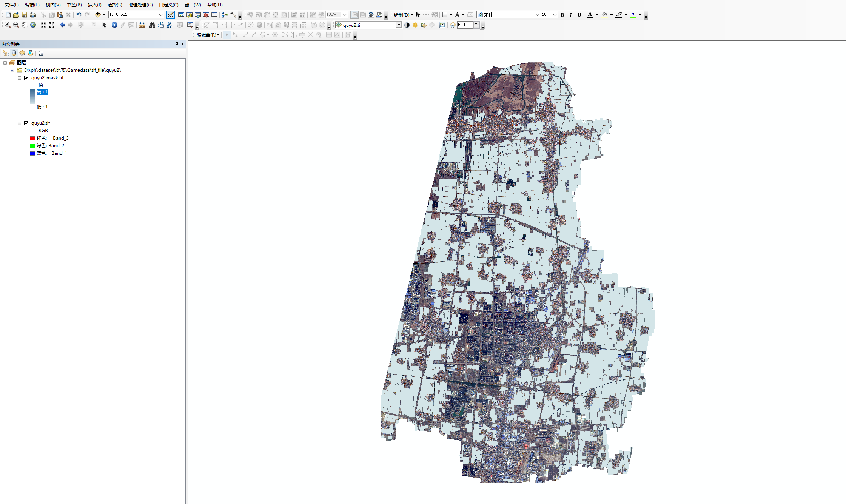Open the Find tool with binoculars icon
The width and height of the screenshot is (846, 504).
[152, 25]
